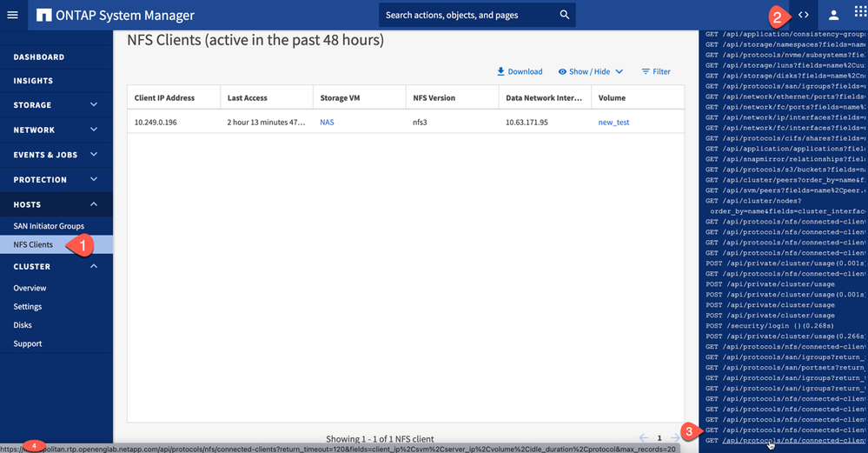Download the NFS clients list
This screenshot has width=868, height=453.
519,71
